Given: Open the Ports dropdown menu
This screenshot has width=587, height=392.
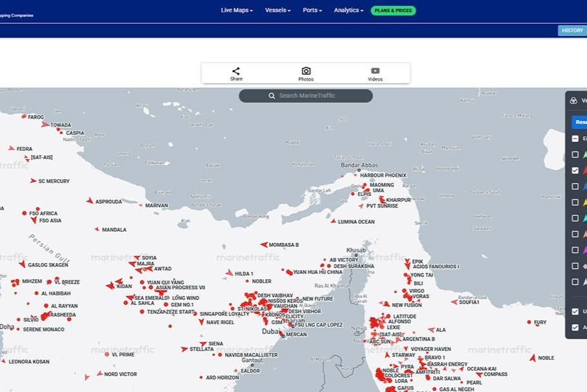Looking at the screenshot, I should click(312, 10).
